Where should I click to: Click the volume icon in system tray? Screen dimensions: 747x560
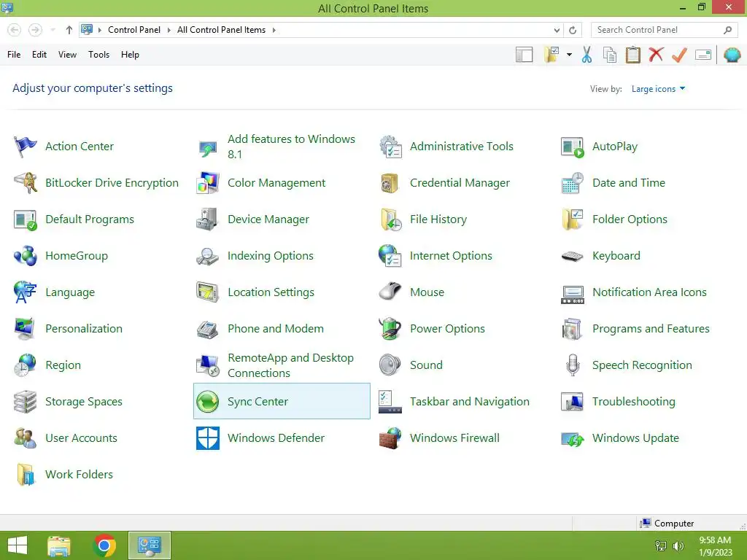coord(678,546)
